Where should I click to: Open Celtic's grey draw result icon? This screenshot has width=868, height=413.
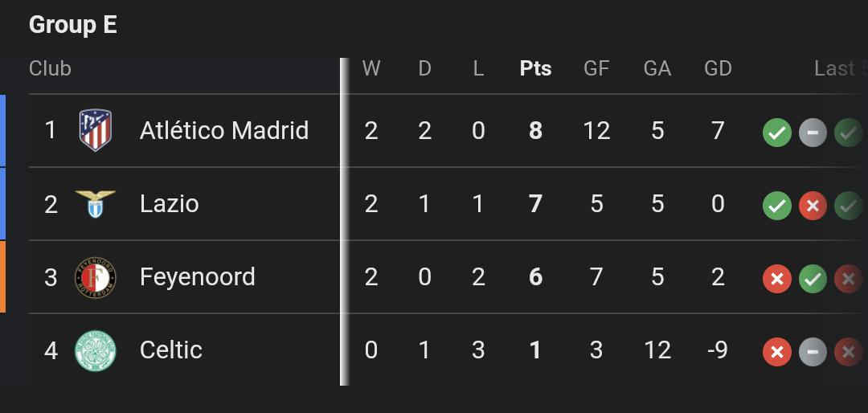[813, 352]
